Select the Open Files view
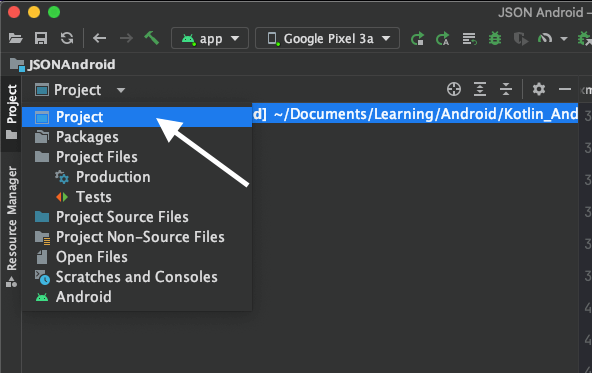 137,257
